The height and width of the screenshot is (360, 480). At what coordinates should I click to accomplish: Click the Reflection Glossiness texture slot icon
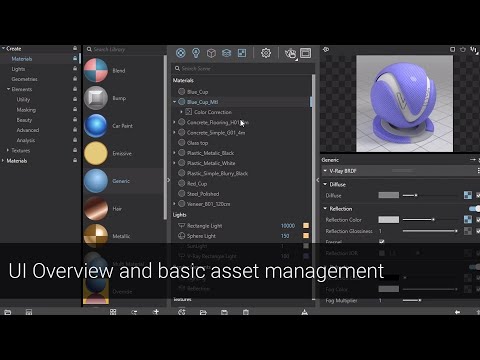click(x=468, y=231)
